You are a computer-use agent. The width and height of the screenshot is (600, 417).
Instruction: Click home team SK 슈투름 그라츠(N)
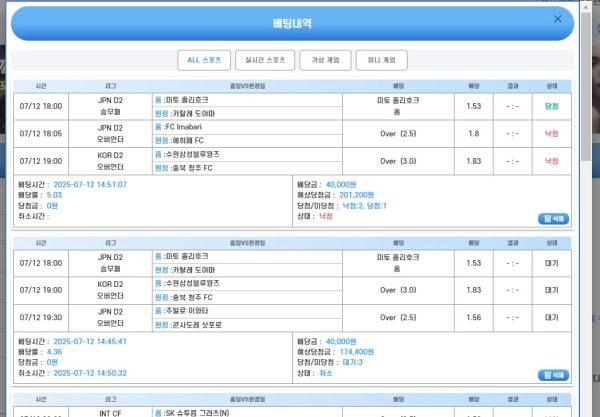pyautogui.click(x=197, y=413)
